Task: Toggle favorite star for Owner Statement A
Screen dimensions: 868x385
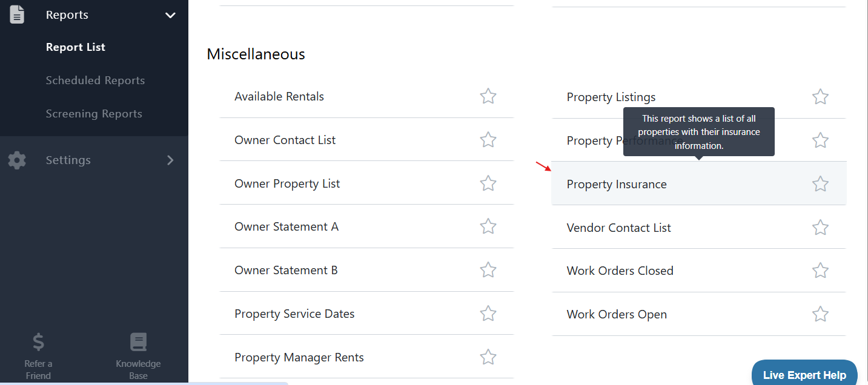Action: [488, 226]
